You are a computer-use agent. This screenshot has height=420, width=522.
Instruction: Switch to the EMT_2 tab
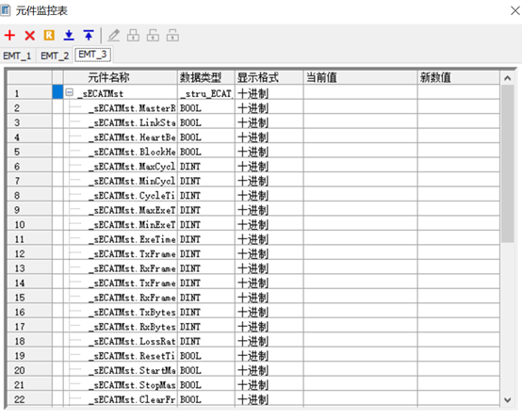click(x=55, y=56)
